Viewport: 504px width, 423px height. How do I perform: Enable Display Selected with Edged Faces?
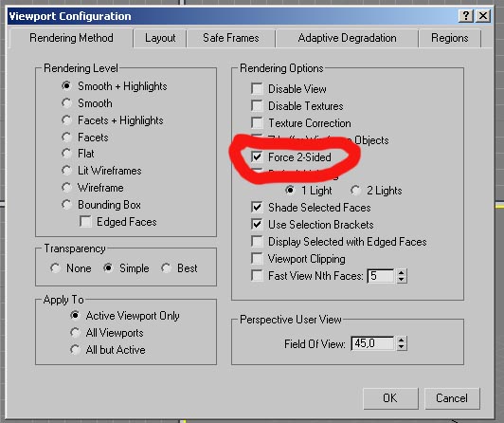pyautogui.click(x=257, y=241)
